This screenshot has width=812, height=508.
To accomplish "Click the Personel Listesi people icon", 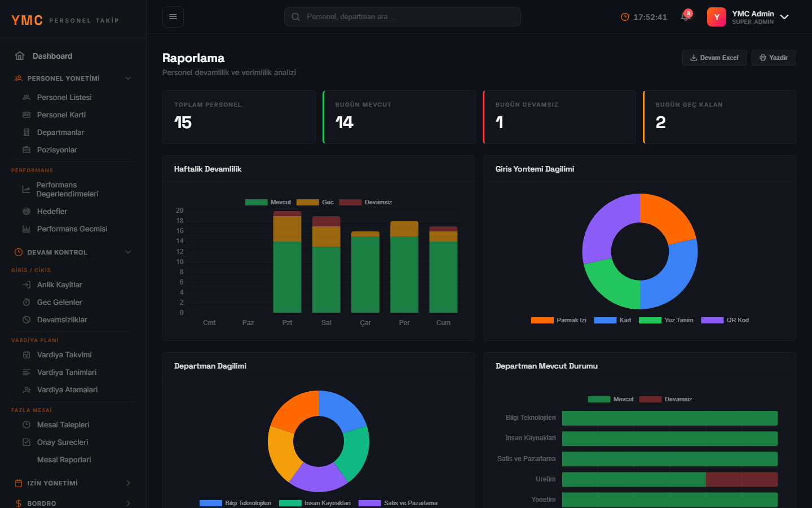I will tap(27, 97).
